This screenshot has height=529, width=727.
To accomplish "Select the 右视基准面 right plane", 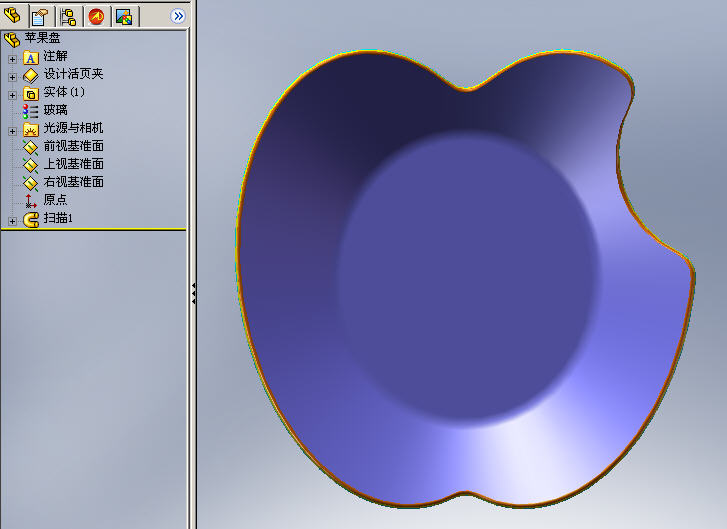I will tap(73, 182).
